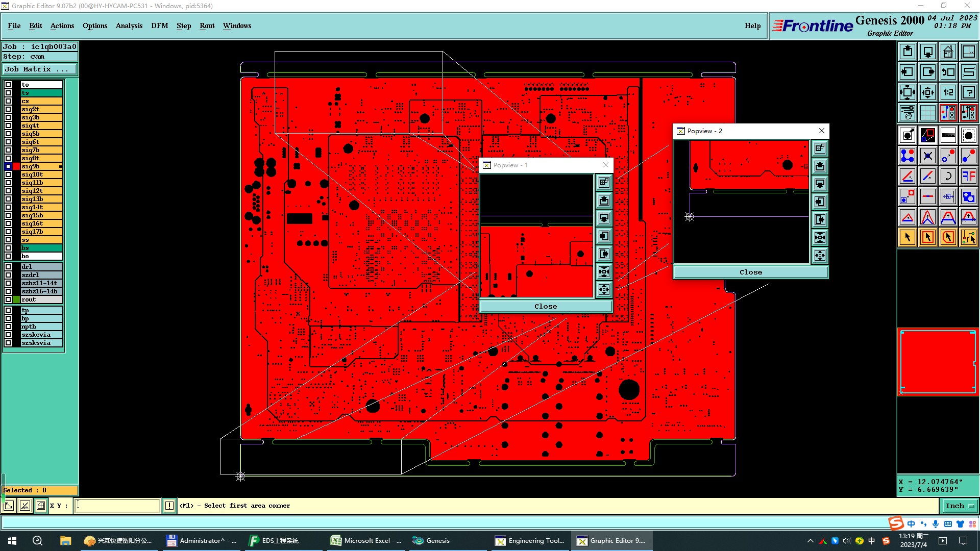The height and width of the screenshot is (551, 980).
Task: Show hidden system tray icons chevron
Action: pos(810,541)
